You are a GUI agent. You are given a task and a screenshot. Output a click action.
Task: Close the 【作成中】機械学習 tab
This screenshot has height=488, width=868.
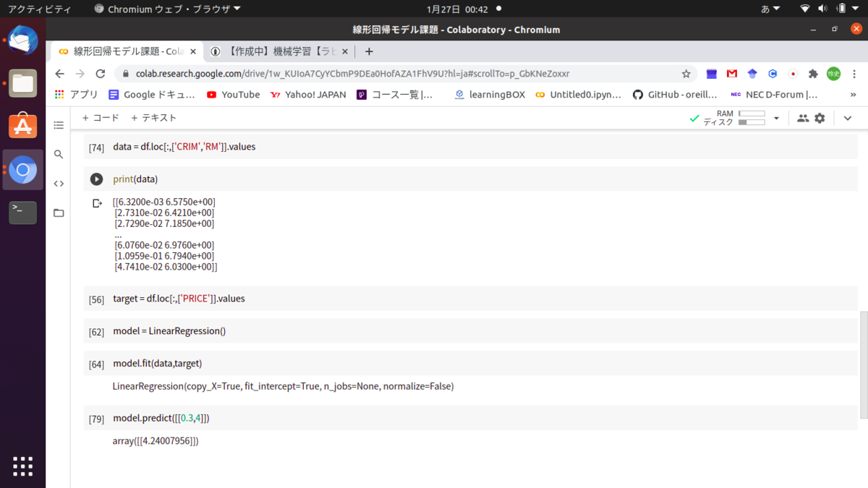point(344,51)
